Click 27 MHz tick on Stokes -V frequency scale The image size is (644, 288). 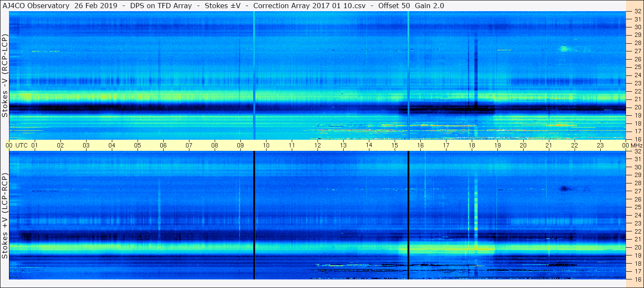pos(637,51)
